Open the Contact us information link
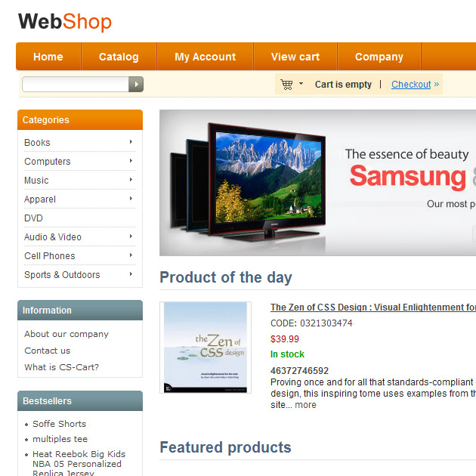Screen dimensions: 476x476 48,351
